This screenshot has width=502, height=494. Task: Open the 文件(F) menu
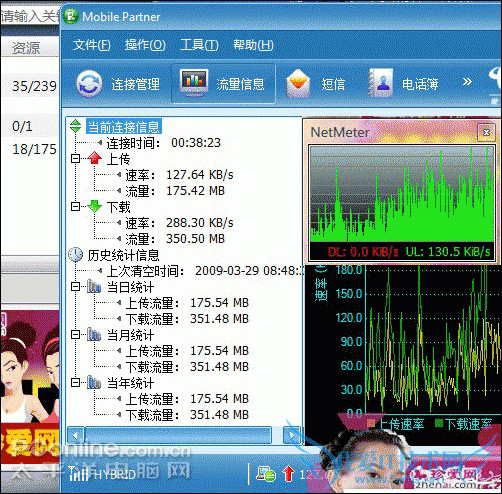click(x=92, y=45)
